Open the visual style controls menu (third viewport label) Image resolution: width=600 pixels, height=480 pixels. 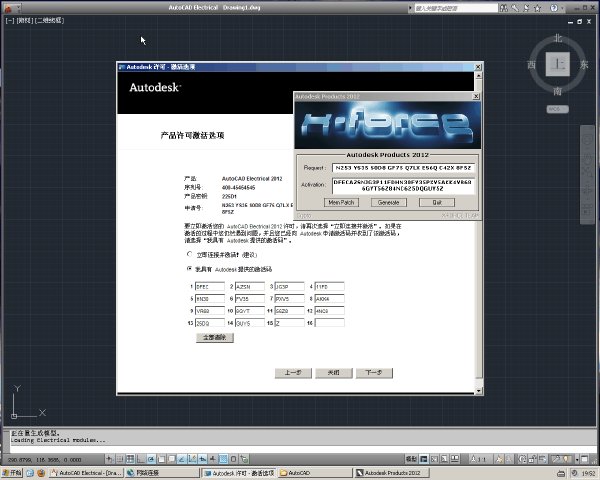coord(49,20)
